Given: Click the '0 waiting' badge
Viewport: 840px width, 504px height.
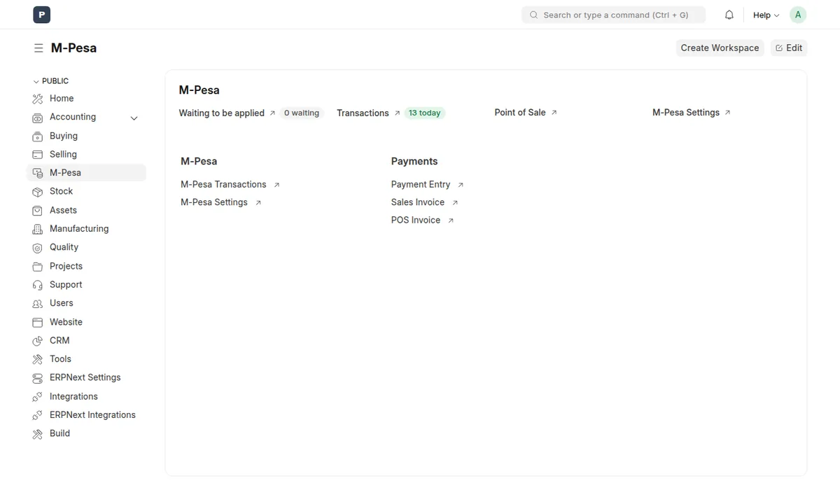Looking at the screenshot, I should pos(302,113).
